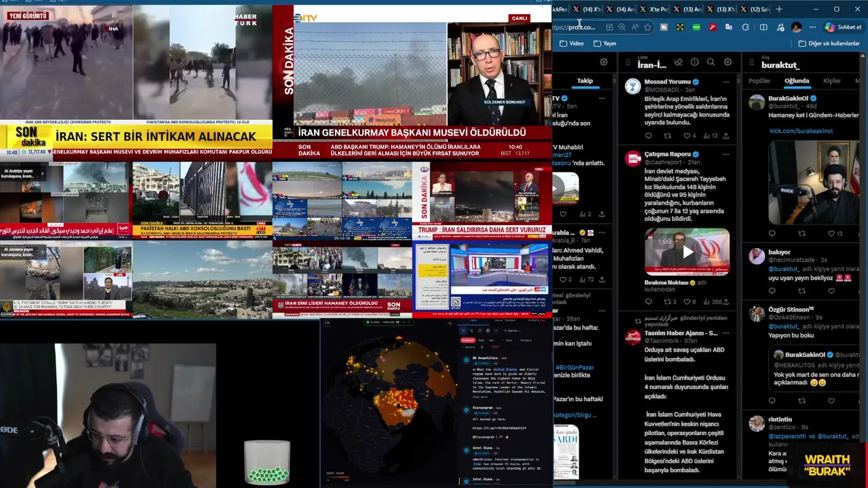Search within the İran list column
Image resolution: width=868 pixels, height=488 pixels.
tap(711, 62)
